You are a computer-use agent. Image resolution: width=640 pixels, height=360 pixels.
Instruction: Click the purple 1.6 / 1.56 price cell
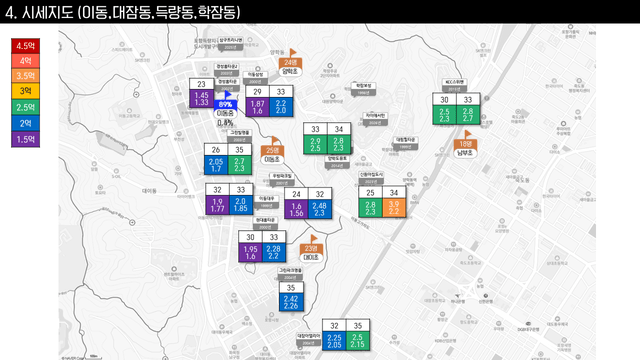click(x=296, y=209)
